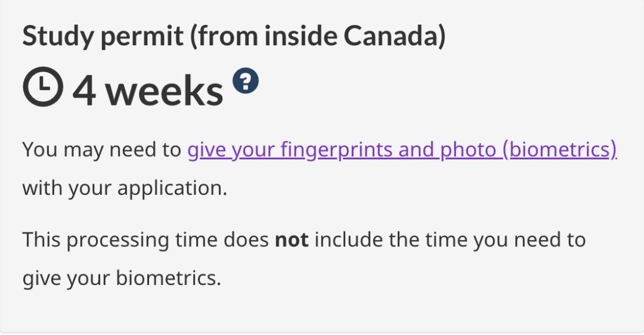The height and width of the screenshot is (335, 644).
Task: Click the word "(biometrics)" in the purple link
Action: click(x=560, y=149)
